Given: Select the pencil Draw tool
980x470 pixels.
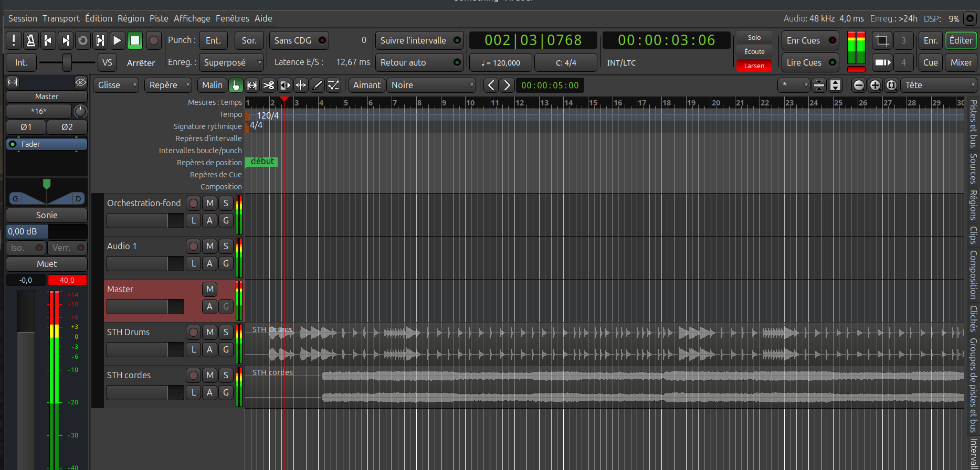Looking at the screenshot, I should pyautogui.click(x=317, y=85).
